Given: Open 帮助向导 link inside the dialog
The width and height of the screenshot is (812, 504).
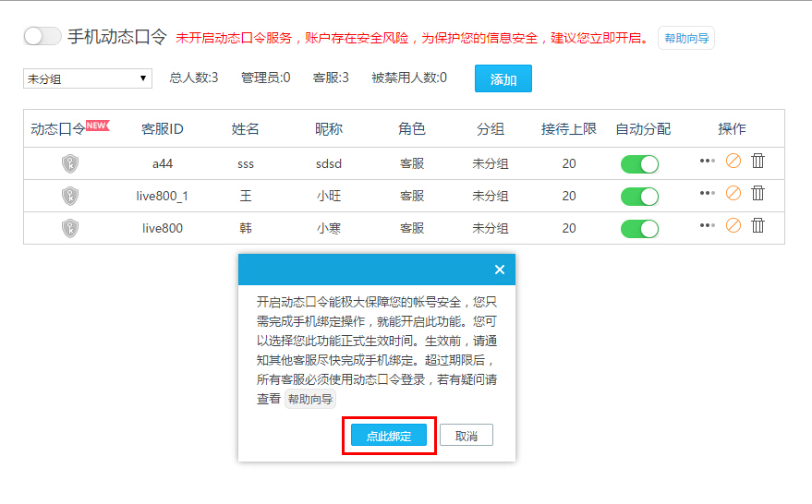Looking at the screenshot, I should pos(310,400).
